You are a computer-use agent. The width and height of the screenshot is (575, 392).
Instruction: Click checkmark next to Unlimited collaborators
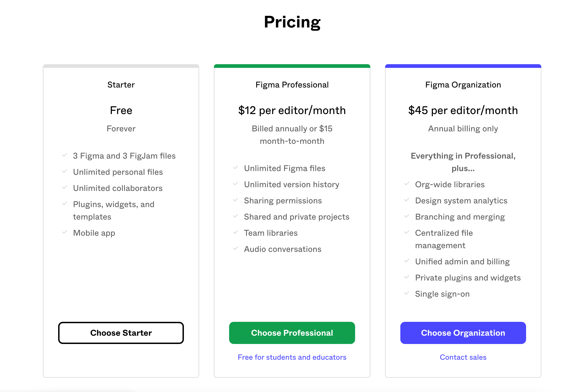point(65,187)
